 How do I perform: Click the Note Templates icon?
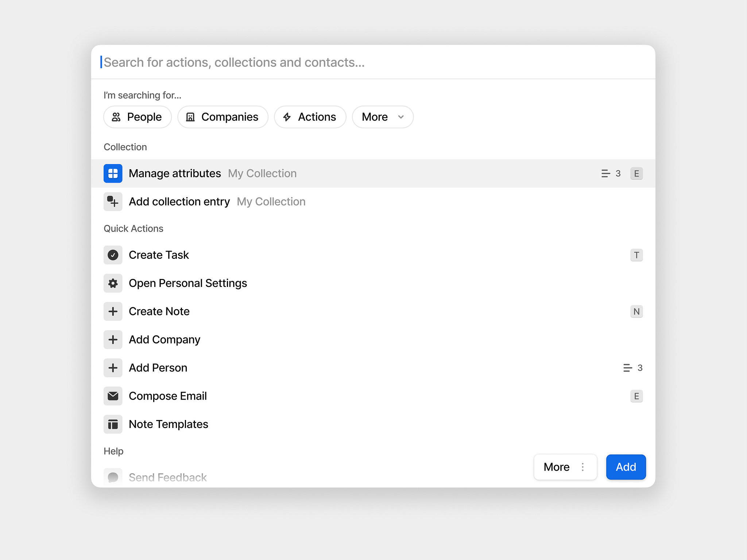click(113, 424)
